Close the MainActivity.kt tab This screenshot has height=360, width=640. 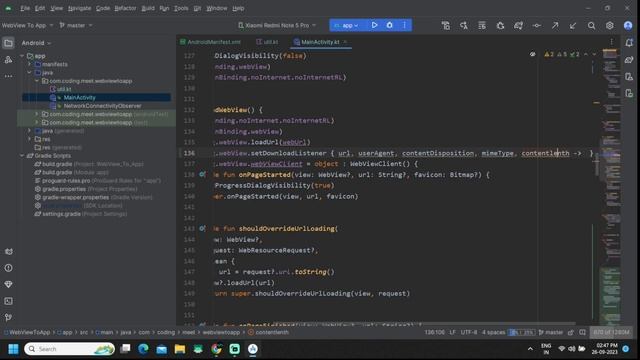click(345, 42)
